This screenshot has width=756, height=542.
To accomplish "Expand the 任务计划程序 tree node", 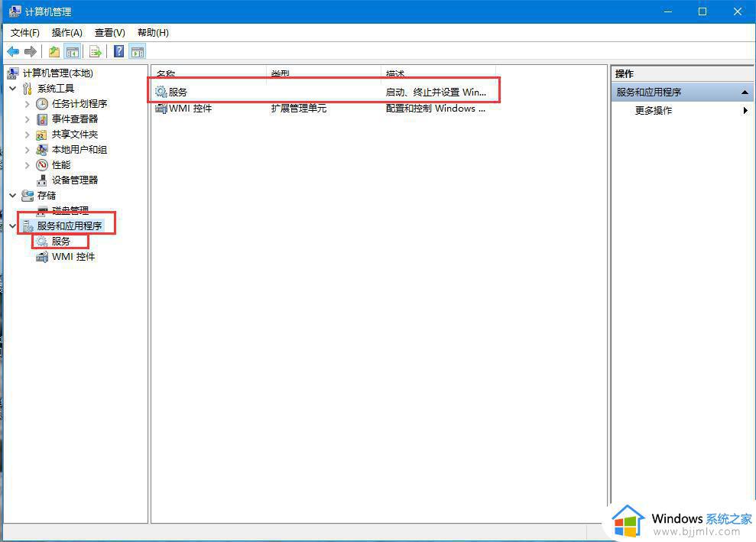I will (28, 104).
